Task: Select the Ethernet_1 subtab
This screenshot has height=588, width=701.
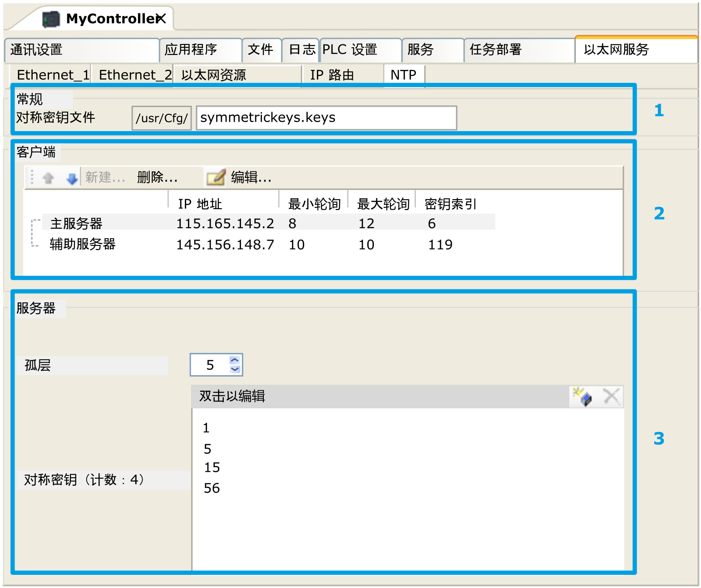Action: coord(52,75)
